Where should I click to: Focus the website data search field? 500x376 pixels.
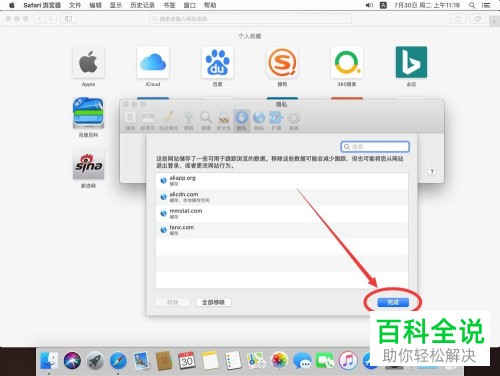(375, 147)
